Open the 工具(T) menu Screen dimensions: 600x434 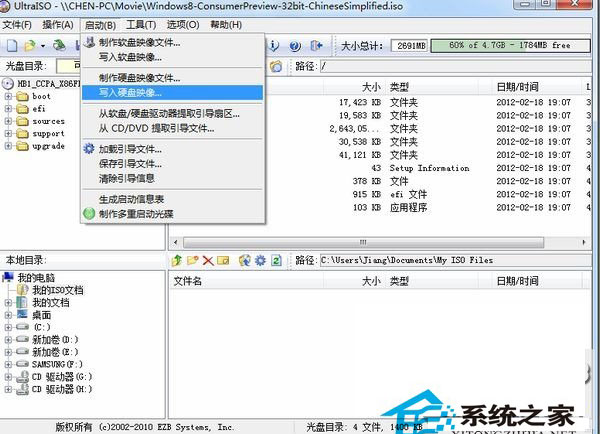tap(141, 25)
